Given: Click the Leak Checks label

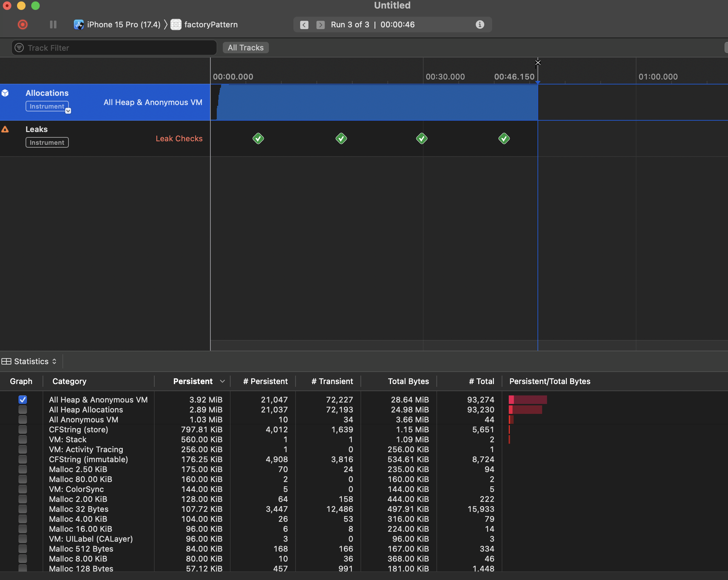Looking at the screenshot, I should [179, 138].
